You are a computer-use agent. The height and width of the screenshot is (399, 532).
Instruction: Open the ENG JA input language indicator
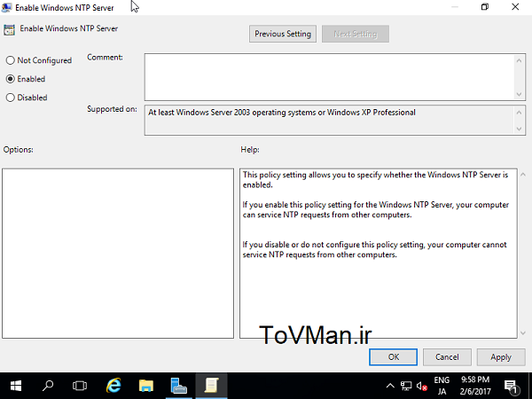pos(442,386)
